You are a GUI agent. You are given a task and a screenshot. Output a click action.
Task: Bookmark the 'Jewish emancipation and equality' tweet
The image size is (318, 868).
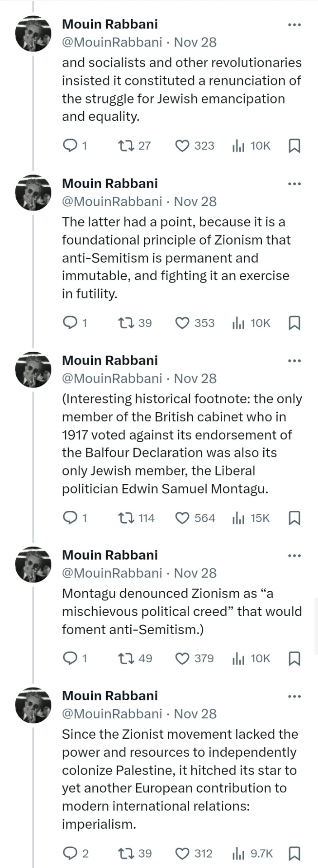pyautogui.click(x=294, y=146)
